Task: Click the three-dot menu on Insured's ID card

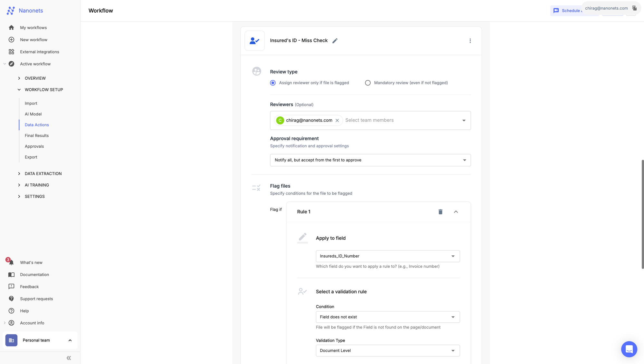Action: click(x=470, y=41)
